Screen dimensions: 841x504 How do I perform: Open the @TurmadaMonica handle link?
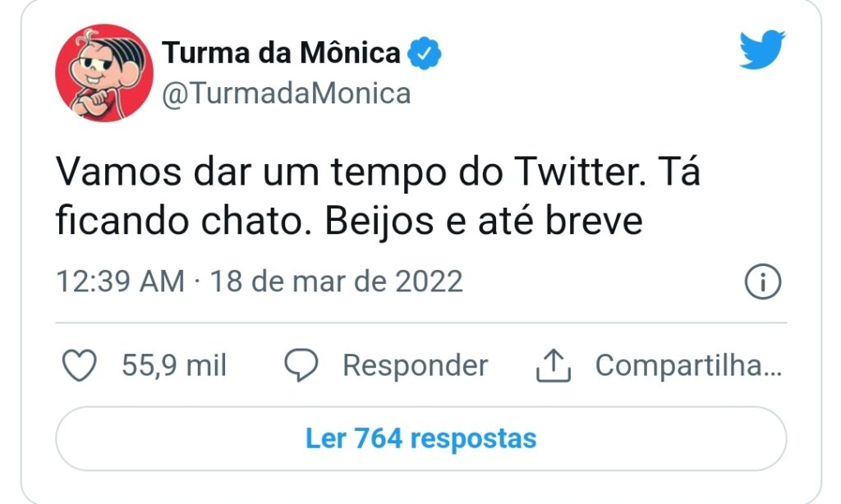coord(286,94)
